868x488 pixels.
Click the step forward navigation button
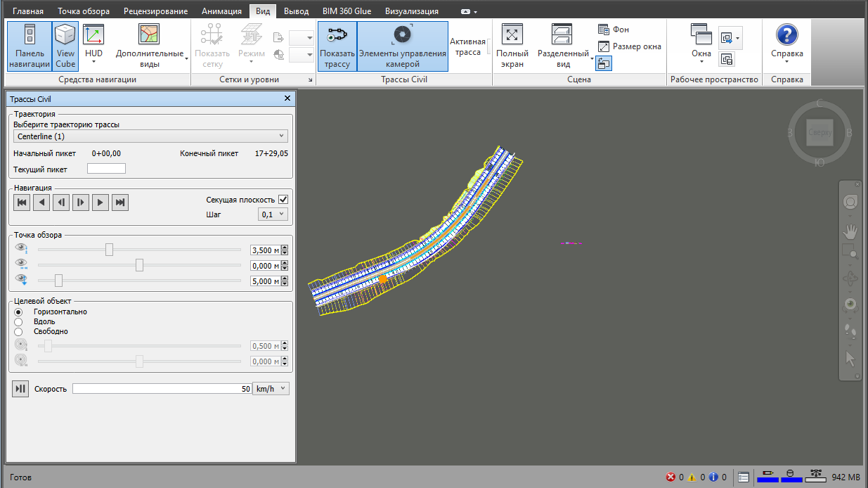click(82, 203)
